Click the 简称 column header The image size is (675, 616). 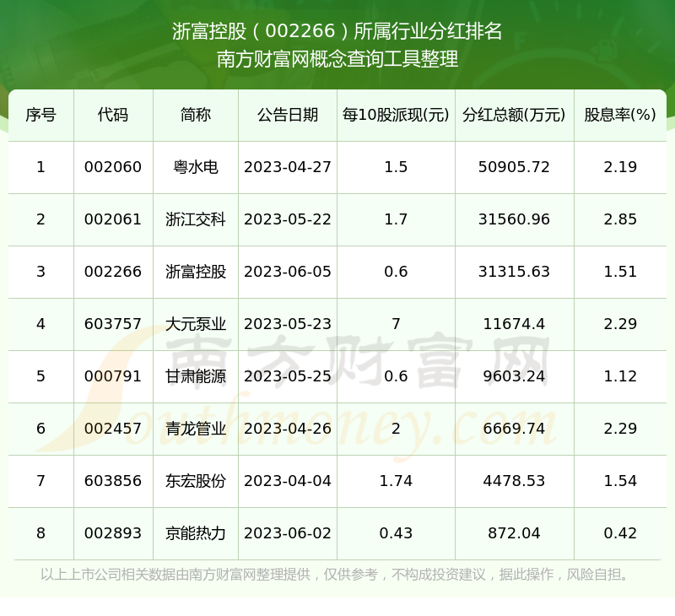click(196, 115)
